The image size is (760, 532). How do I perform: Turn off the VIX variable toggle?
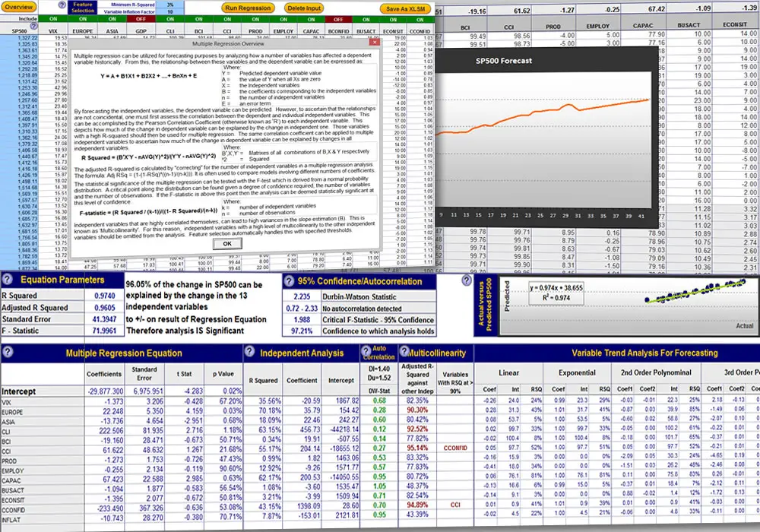(52, 21)
